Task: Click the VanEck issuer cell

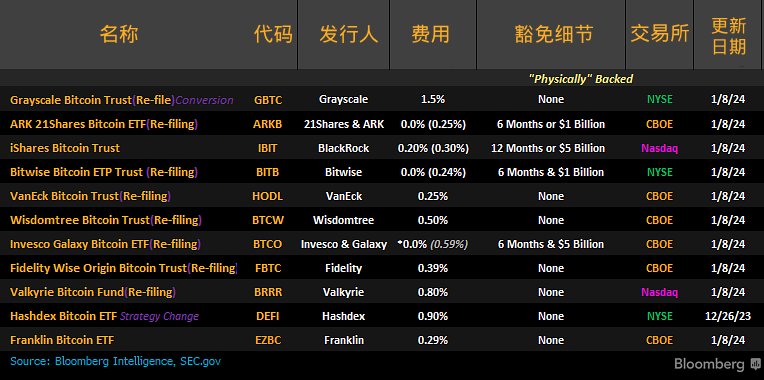Action: (344, 196)
